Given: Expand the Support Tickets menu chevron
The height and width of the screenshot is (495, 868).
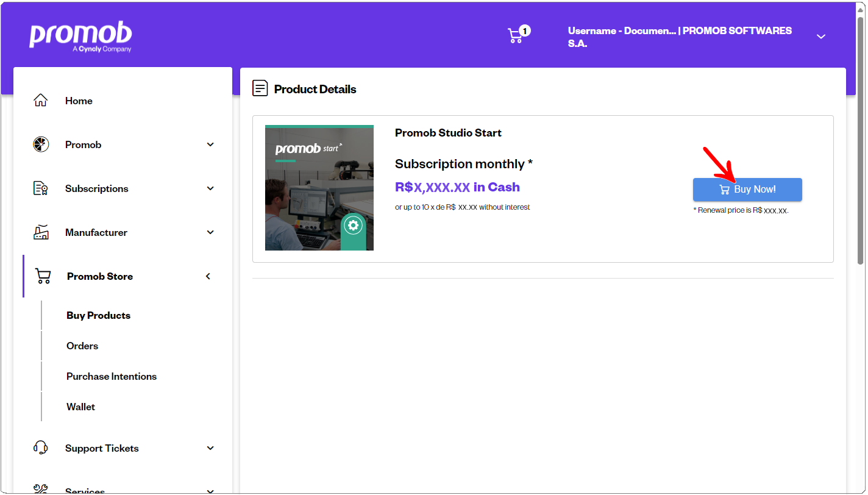Looking at the screenshot, I should [x=210, y=448].
